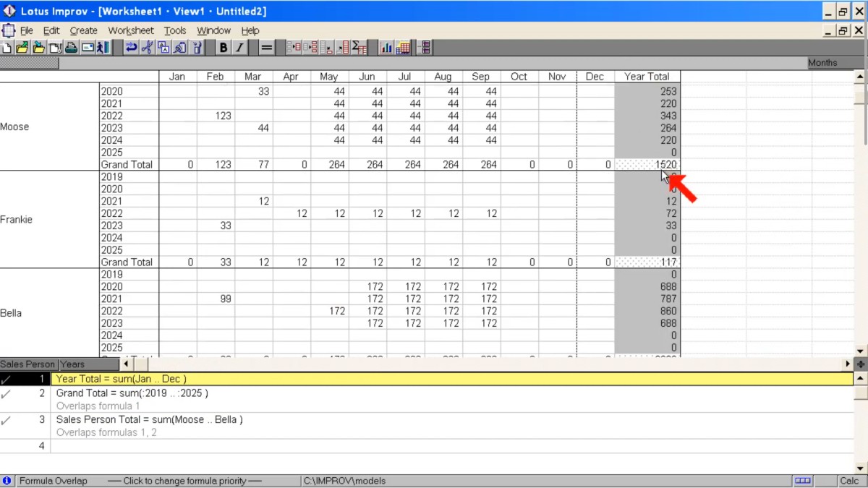Select the Sales Person category tile

click(29, 364)
